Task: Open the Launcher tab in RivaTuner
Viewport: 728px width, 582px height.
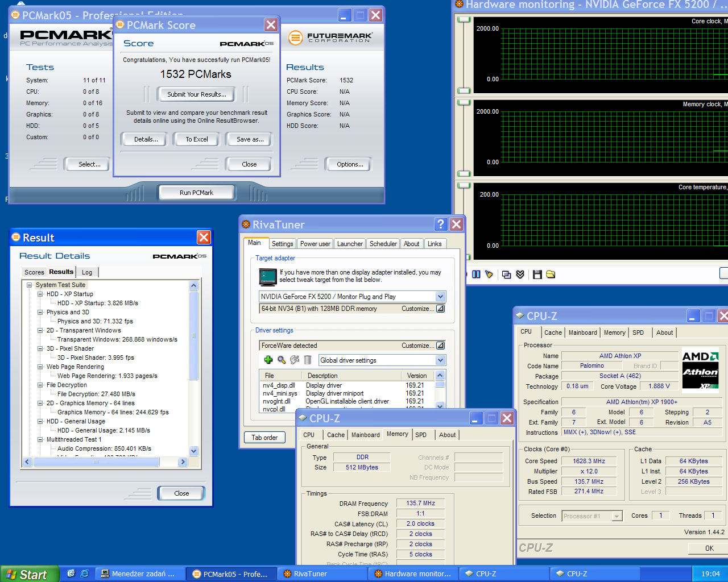Action: (350, 244)
